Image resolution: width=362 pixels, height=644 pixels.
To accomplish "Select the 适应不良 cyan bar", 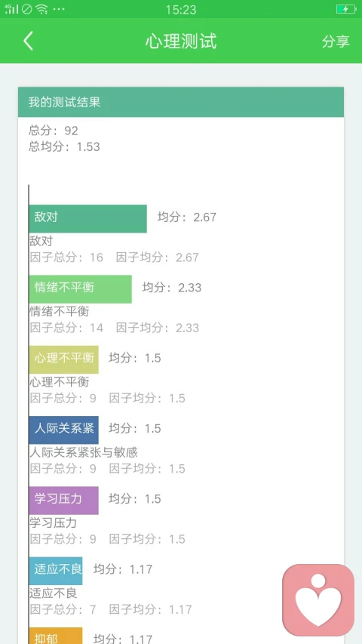I will coord(56,571).
